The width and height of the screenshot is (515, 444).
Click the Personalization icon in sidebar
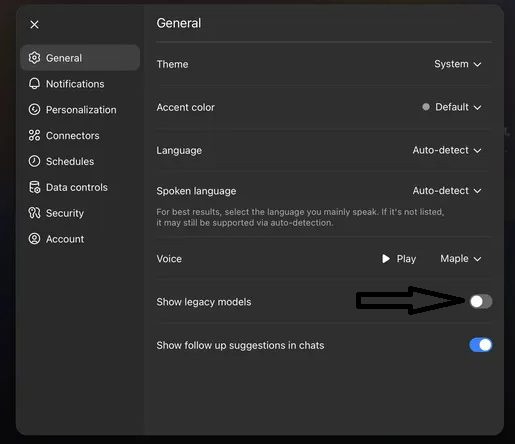(34, 109)
